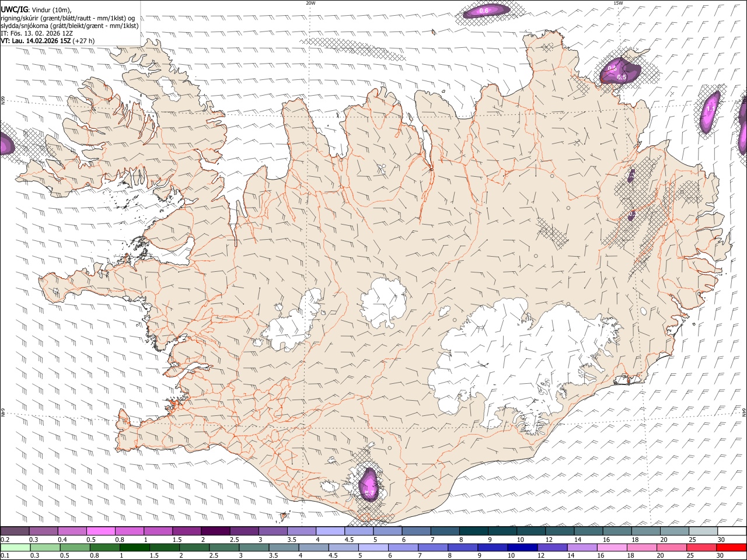Screen dimensions: 747x560
Task: Click the white 30 mm swatch in upper legend
Action: 732,531
